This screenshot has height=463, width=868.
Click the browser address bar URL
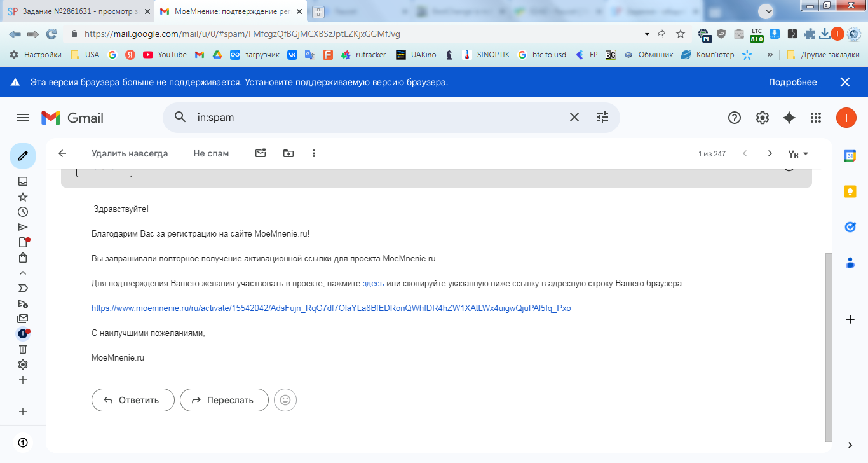[x=242, y=34]
